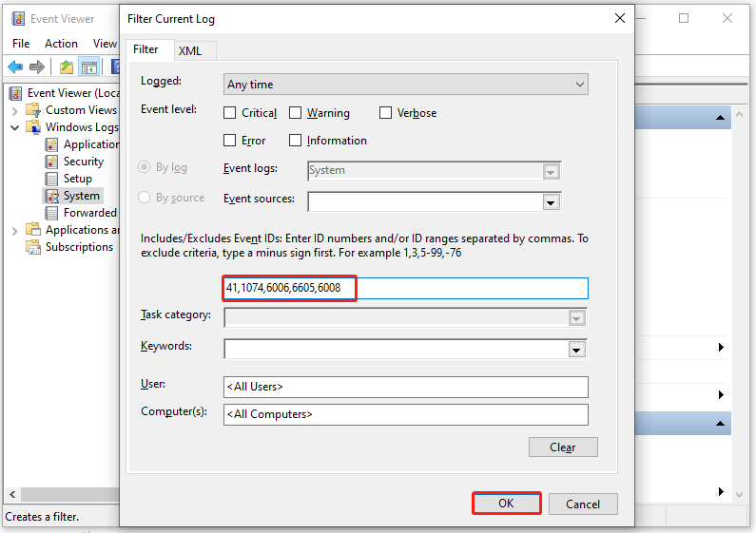Viewport: 756px width, 533px height.
Task: Click the blue Back arrow in the toolbar
Action: coord(15,67)
